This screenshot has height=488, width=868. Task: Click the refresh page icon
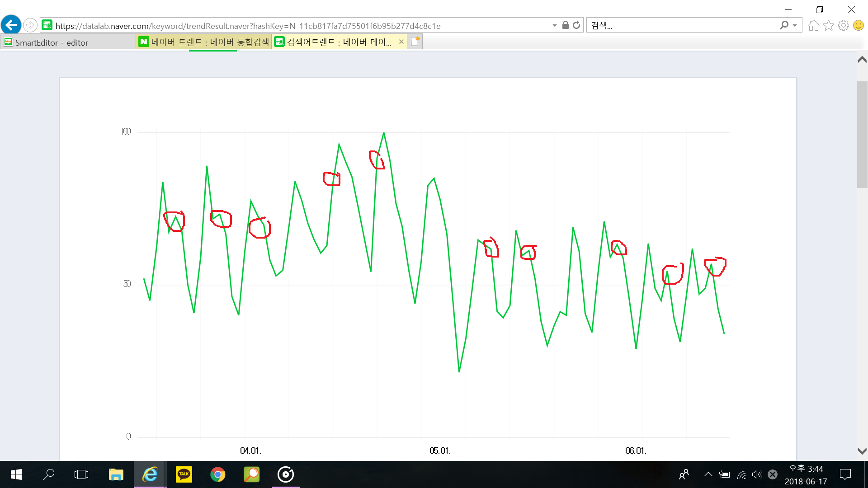coord(576,25)
